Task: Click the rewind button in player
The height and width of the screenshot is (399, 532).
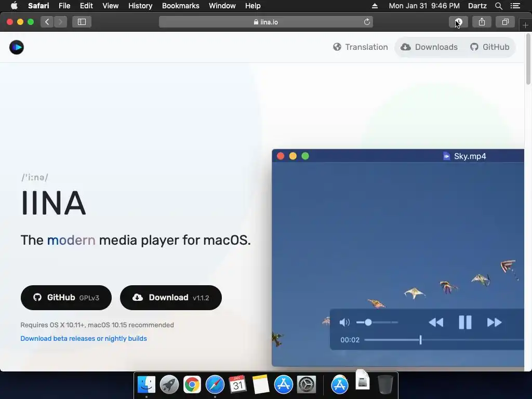Action: 436,322
